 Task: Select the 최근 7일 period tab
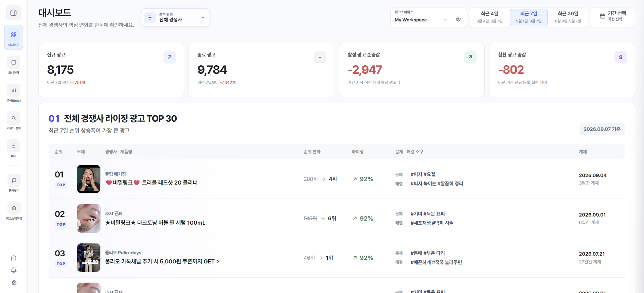tap(529, 17)
